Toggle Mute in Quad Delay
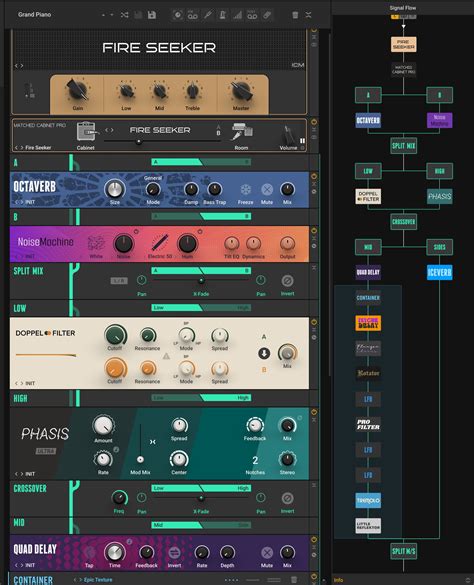Image resolution: width=474 pixels, height=585 pixels. [267, 552]
